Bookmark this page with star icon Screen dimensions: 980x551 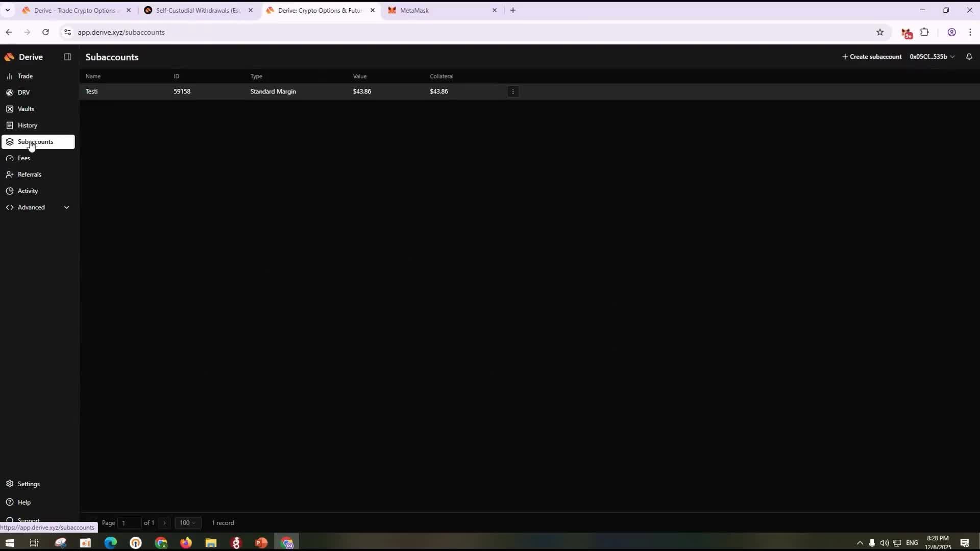pyautogui.click(x=880, y=32)
